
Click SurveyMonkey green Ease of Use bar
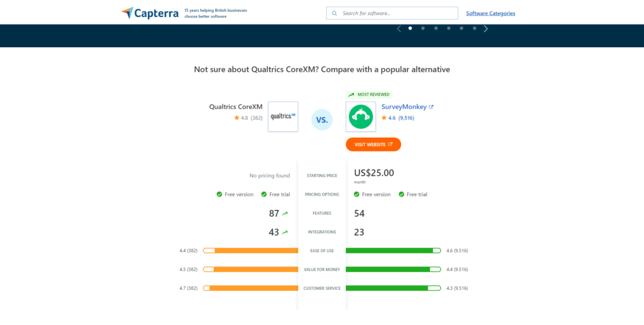tap(394, 250)
